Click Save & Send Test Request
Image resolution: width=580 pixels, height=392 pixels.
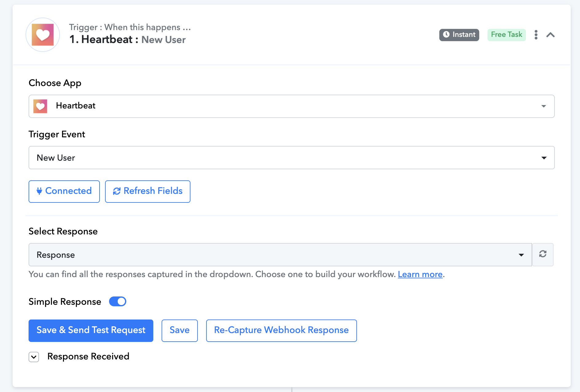coord(91,331)
